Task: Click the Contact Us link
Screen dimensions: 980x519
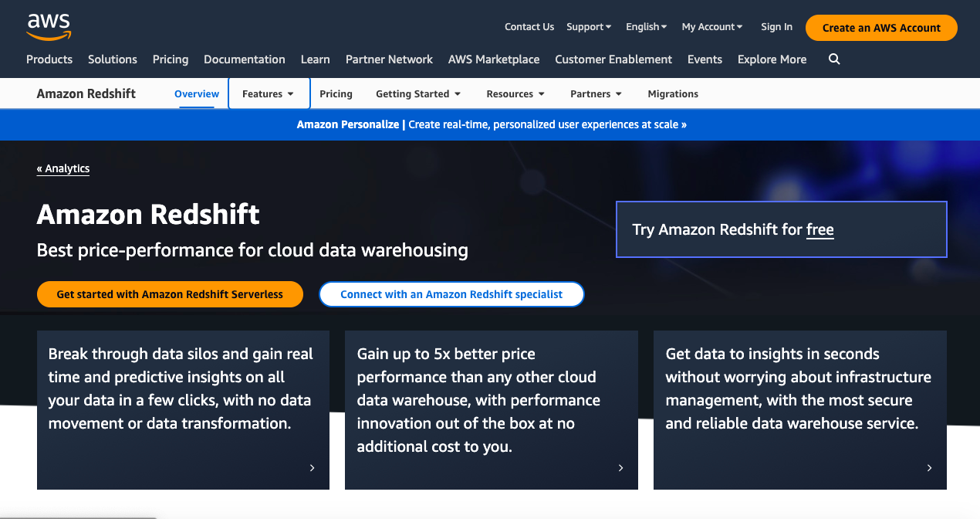Action: tap(529, 27)
